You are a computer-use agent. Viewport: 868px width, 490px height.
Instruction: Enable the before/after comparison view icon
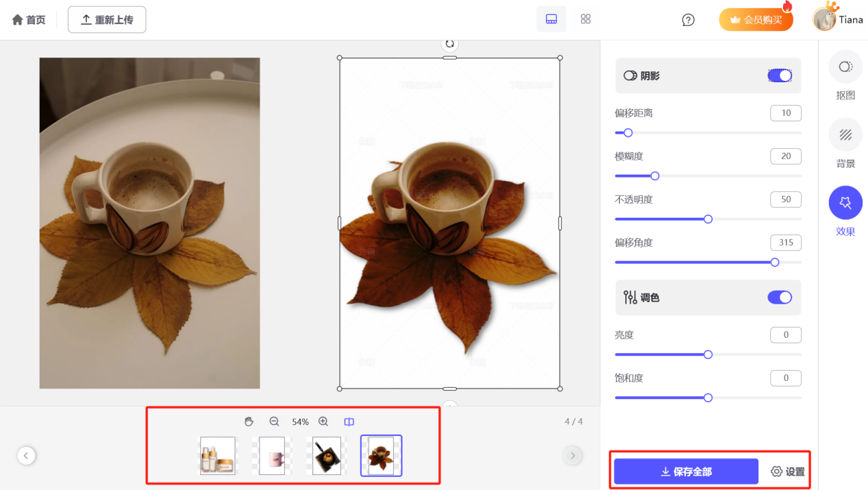tap(349, 421)
